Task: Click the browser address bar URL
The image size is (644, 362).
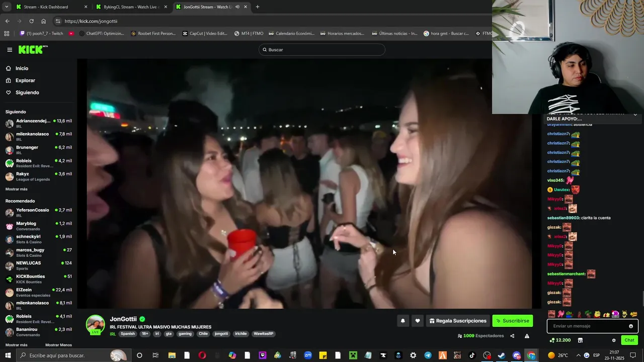Action: 91,21
